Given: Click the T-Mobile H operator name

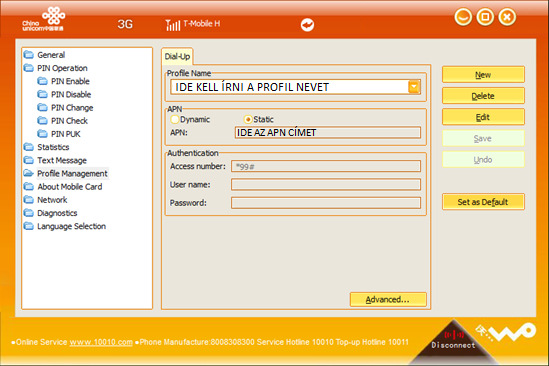Looking at the screenshot, I should [202, 24].
